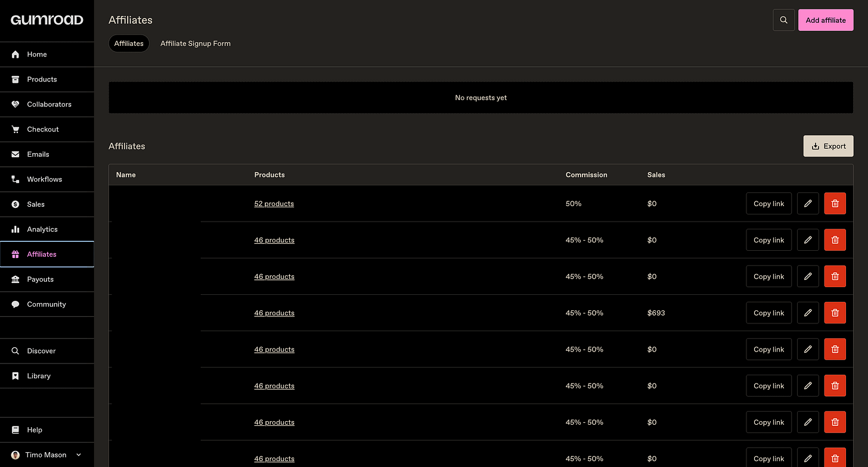Screen dimensions: 868x467
Task: Edit the affiliate with $693 sales
Action: click(x=808, y=313)
